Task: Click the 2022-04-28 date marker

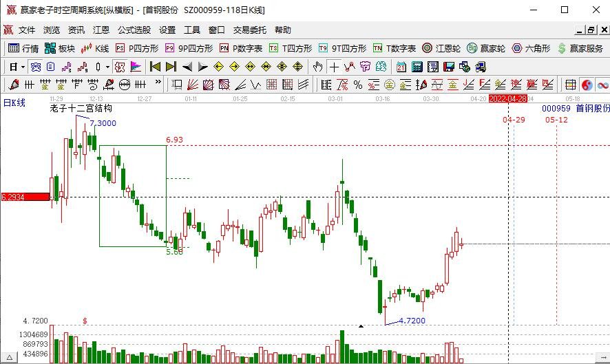Action: [507, 99]
